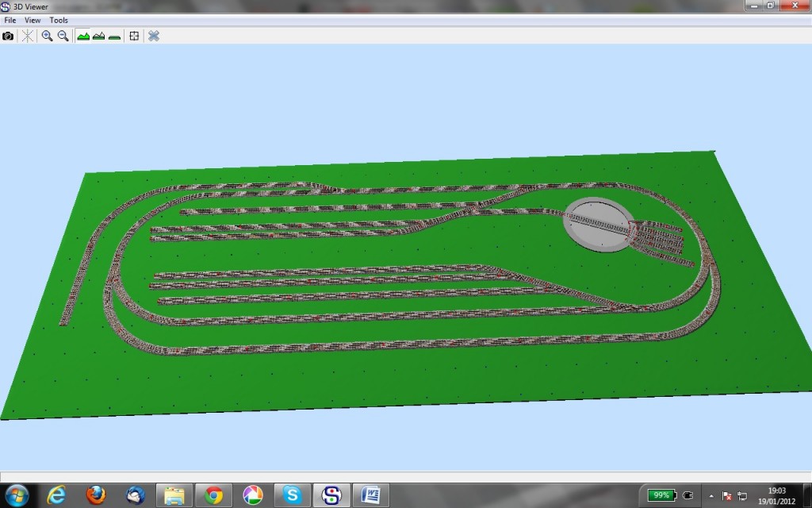This screenshot has height=508, width=812.
Task: Open the Tools menu
Action: click(x=59, y=20)
